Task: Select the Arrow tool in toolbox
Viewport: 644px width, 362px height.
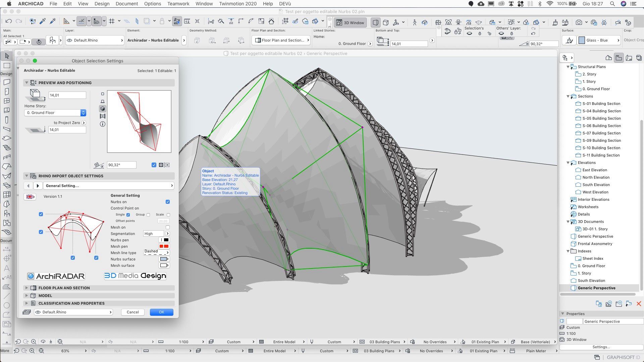Action: [7, 56]
